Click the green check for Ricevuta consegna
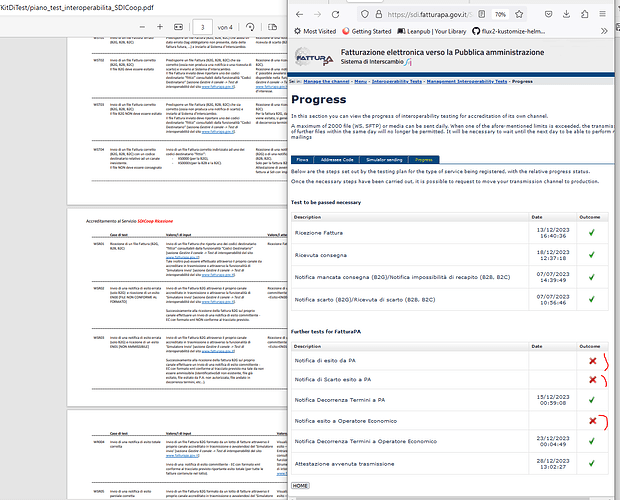 (592, 255)
